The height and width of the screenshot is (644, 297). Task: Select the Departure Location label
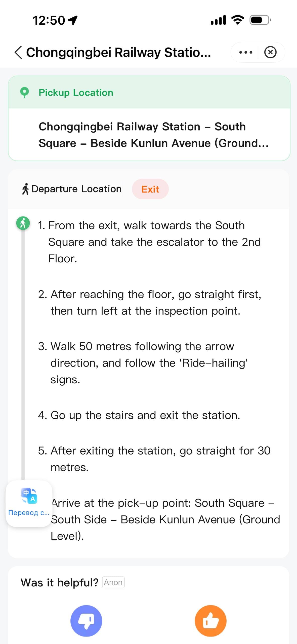tap(76, 189)
